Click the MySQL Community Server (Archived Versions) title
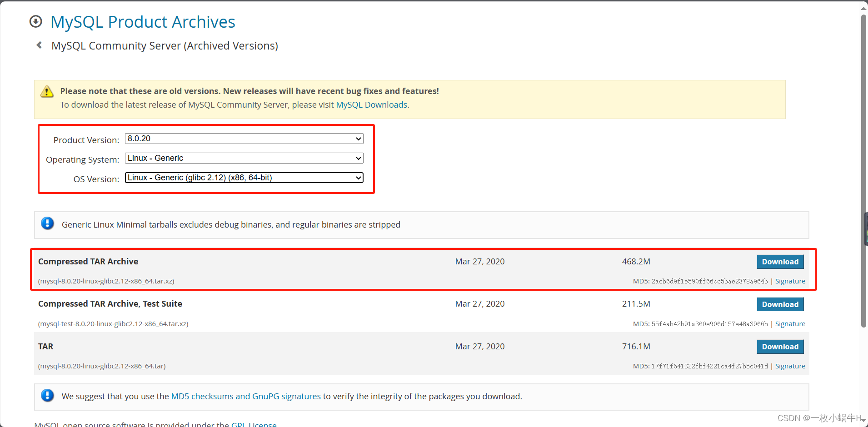Image resolution: width=868 pixels, height=427 pixels. pos(165,46)
